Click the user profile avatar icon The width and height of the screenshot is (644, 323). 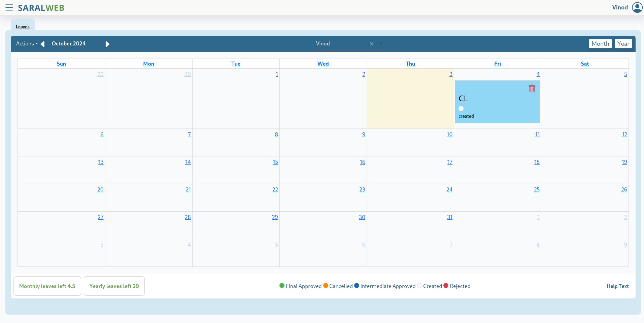(x=637, y=7)
